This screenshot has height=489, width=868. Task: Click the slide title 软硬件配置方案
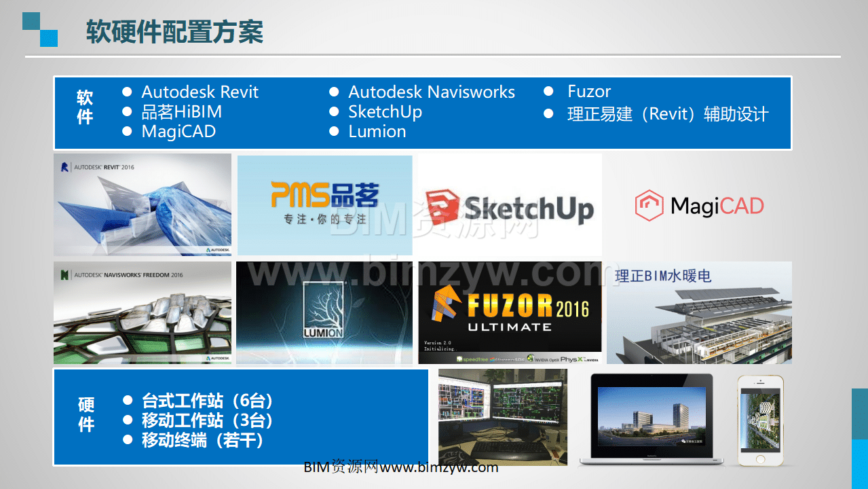tap(174, 32)
